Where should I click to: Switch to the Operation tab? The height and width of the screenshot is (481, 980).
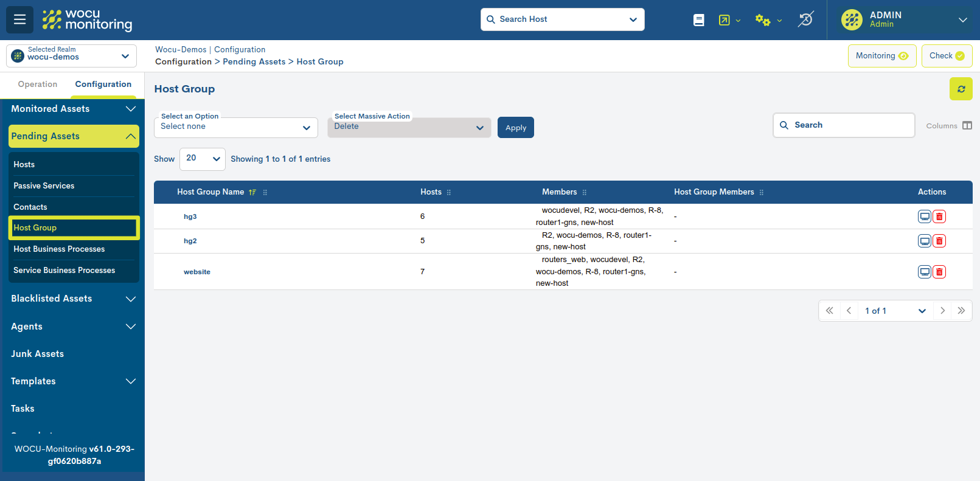pyautogui.click(x=38, y=85)
